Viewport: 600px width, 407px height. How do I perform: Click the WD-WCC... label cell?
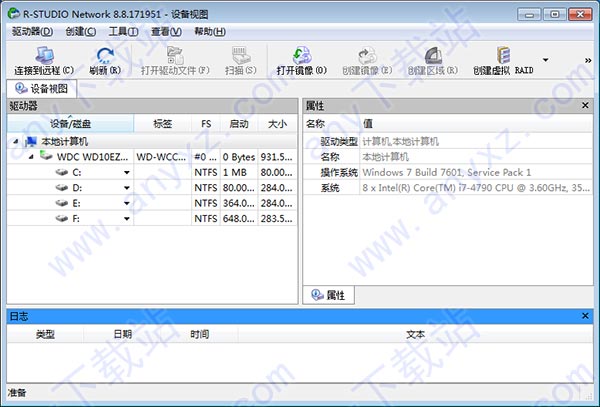pyautogui.click(x=161, y=157)
